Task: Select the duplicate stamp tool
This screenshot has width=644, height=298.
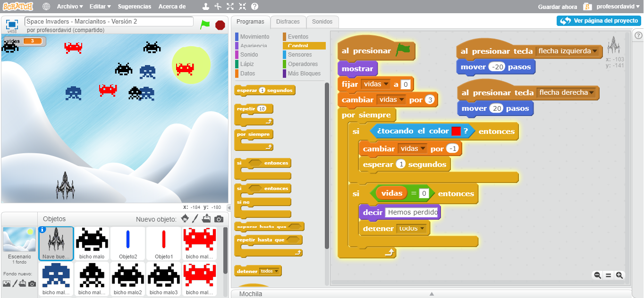Action: click(205, 7)
